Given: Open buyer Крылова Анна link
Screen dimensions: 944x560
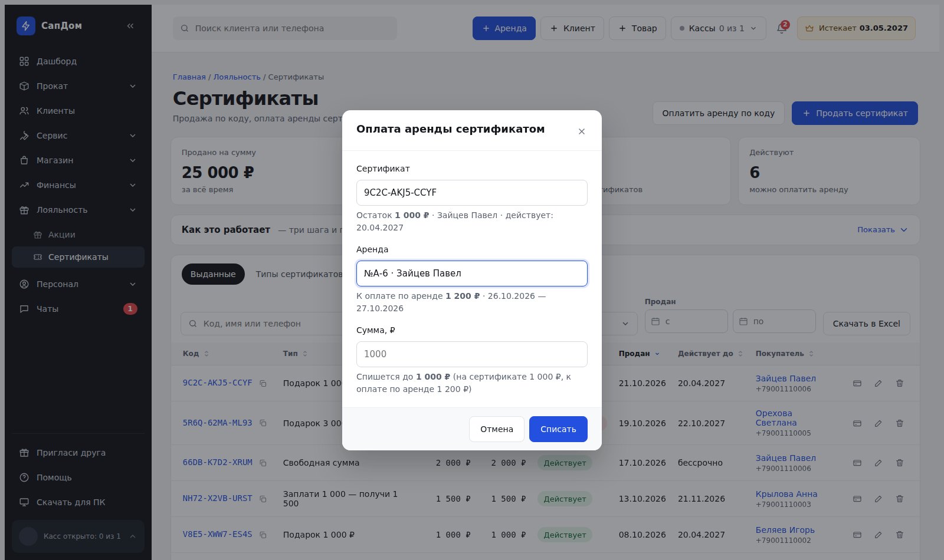Looking at the screenshot, I should pos(786,494).
